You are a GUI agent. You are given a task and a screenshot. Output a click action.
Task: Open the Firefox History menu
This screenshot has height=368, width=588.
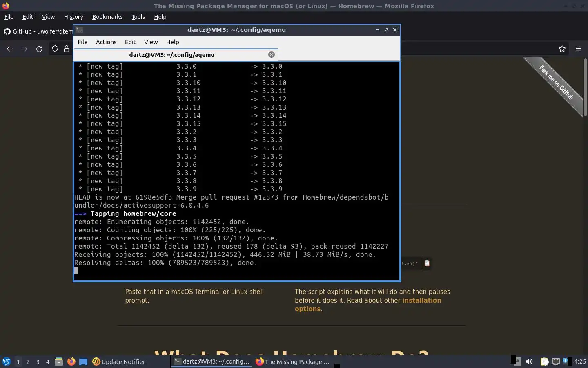pos(73,17)
